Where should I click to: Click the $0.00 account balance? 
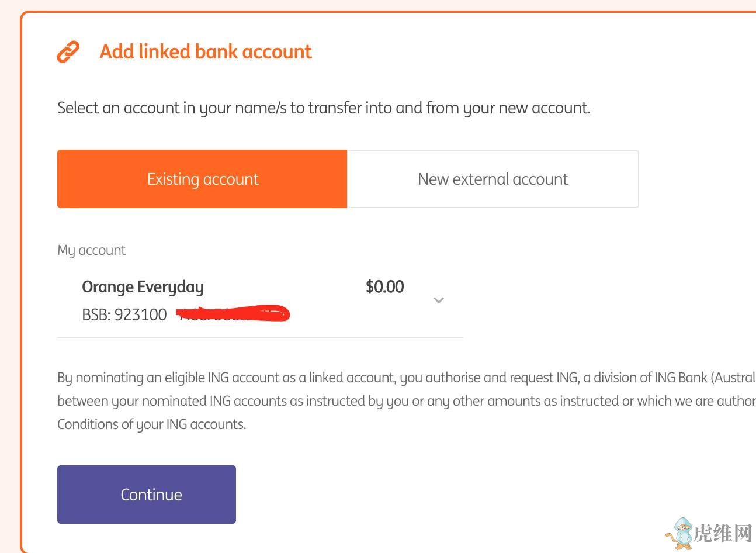coord(384,287)
